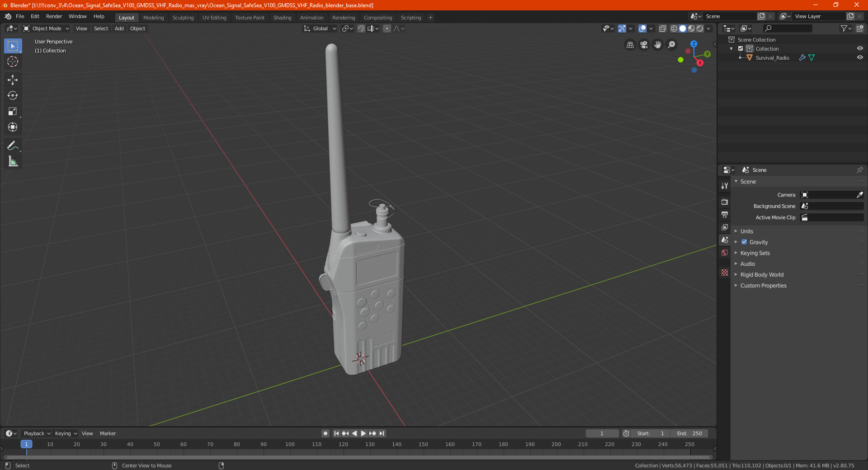Screen dimensions: 868x470
Task: Click the current frame number field
Action: pos(602,433)
